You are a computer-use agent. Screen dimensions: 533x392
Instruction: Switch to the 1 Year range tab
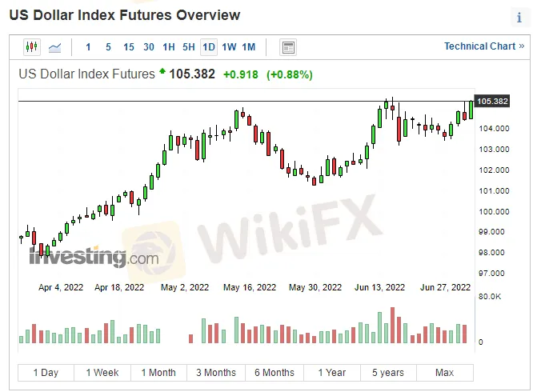coord(331,373)
